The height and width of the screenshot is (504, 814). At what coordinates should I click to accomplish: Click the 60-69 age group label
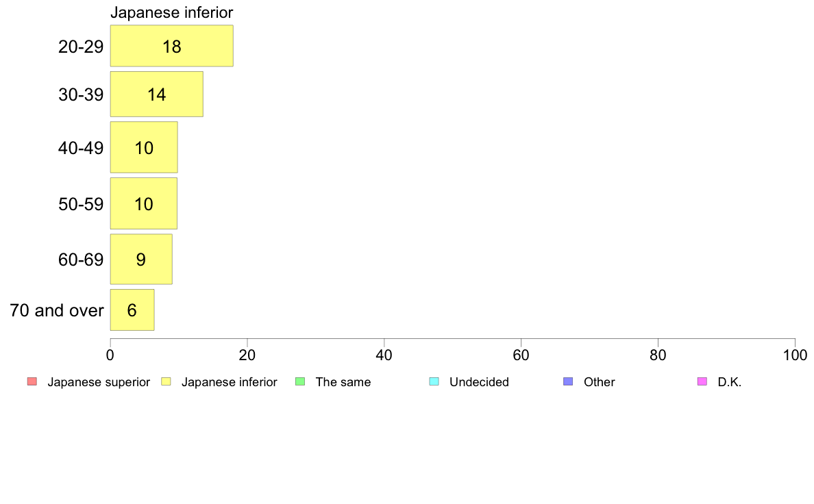coord(81,260)
